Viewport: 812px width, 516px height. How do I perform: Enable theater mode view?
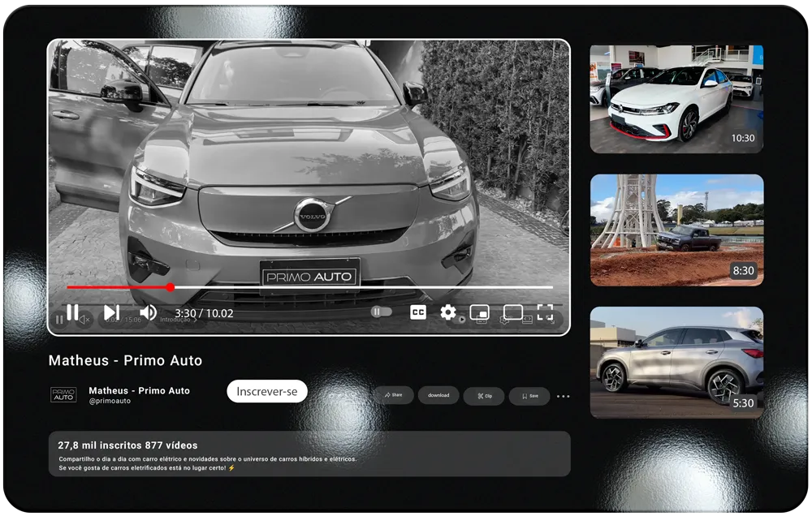point(512,312)
